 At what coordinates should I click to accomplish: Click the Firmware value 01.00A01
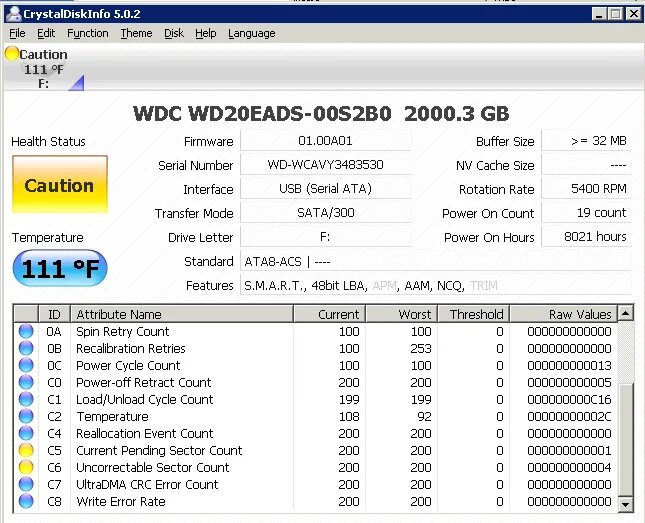[x=325, y=141]
